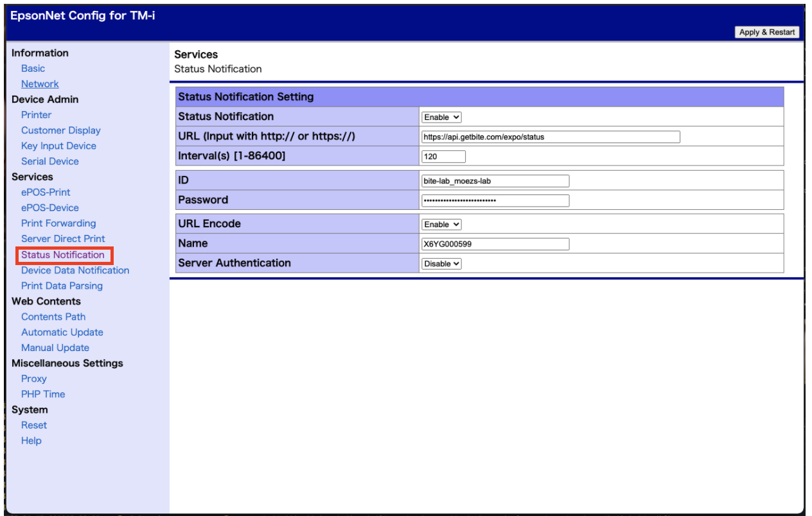This screenshot has width=812, height=516.
Task: Open the Reset system page
Action: (x=34, y=425)
